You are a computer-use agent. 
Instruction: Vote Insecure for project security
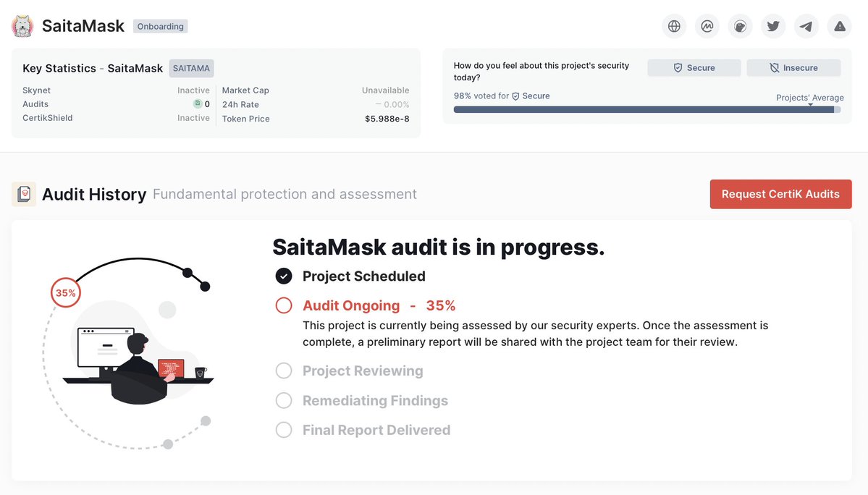click(x=794, y=67)
